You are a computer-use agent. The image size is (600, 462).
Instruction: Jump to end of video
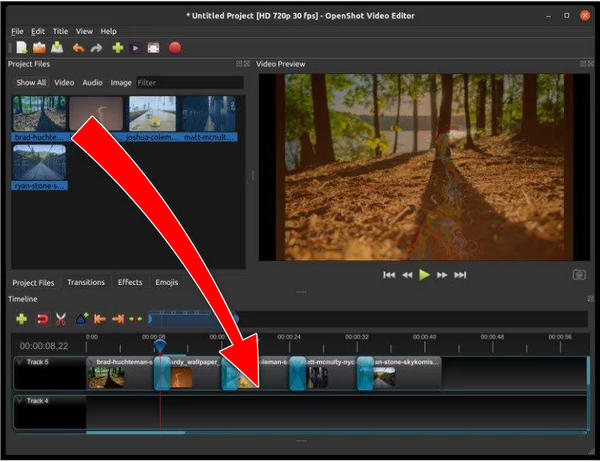(x=460, y=275)
